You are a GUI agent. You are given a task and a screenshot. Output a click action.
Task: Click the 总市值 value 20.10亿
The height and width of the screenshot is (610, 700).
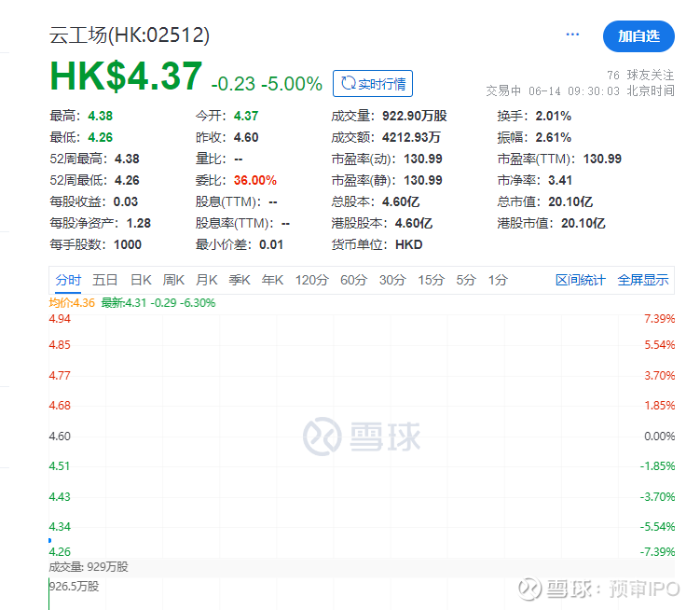(570, 202)
